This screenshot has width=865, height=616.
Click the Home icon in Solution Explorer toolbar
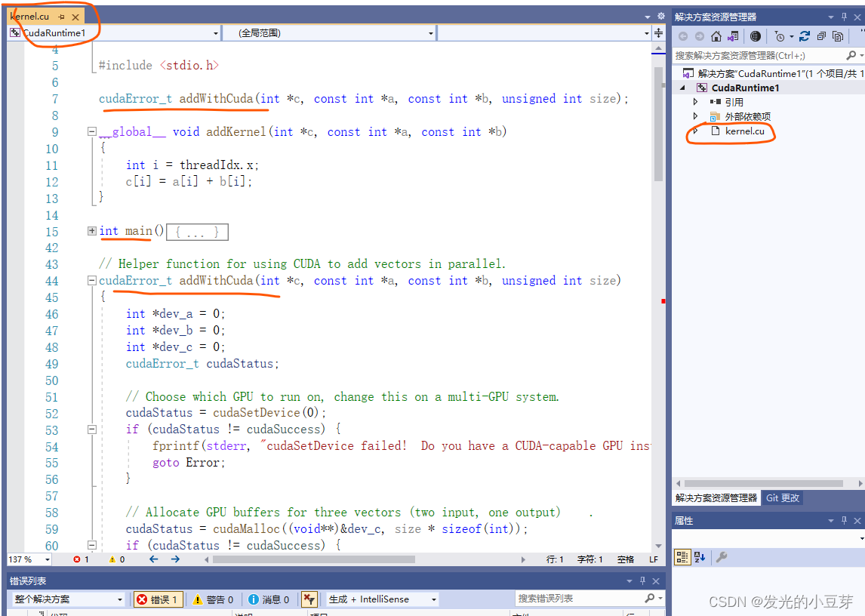point(716,36)
